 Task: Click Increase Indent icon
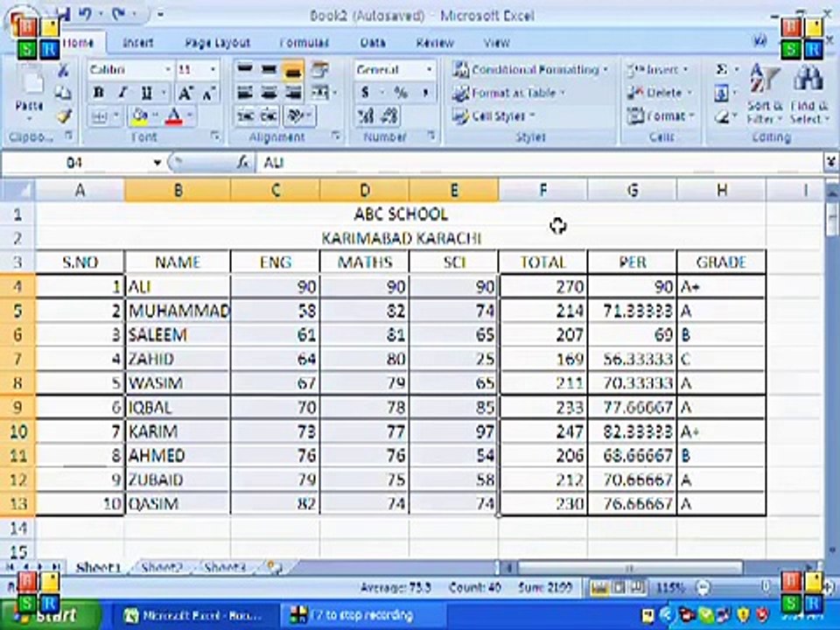(x=269, y=116)
